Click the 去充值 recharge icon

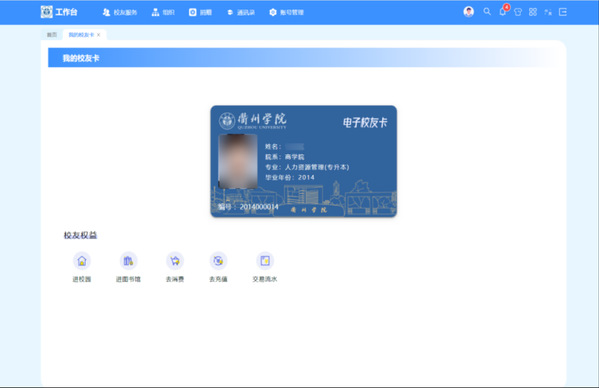click(x=218, y=261)
